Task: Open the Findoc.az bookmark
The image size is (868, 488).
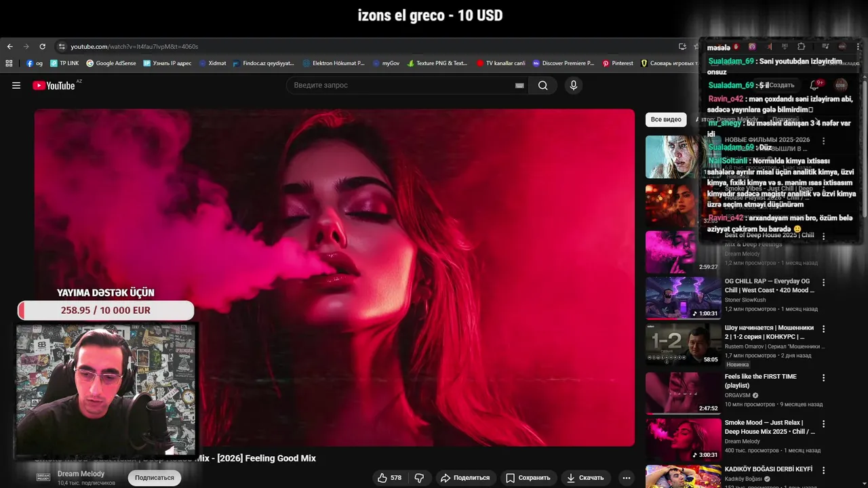Action: pos(264,63)
